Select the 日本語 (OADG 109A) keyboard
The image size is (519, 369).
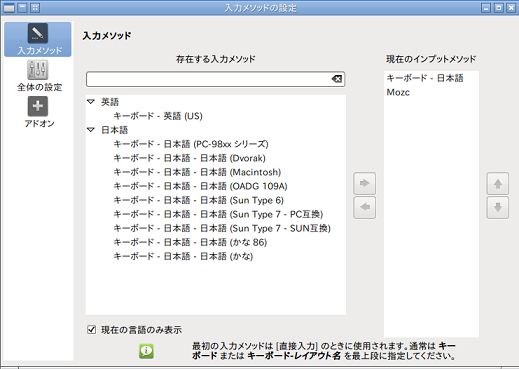tap(200, 186)
